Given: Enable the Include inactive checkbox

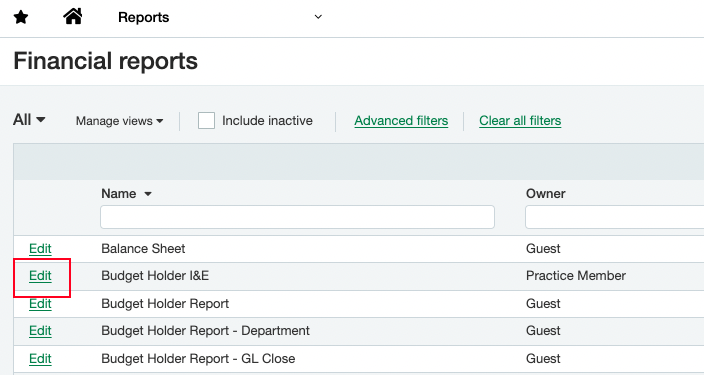Looking at the screenshot, I should pos(207,121).
